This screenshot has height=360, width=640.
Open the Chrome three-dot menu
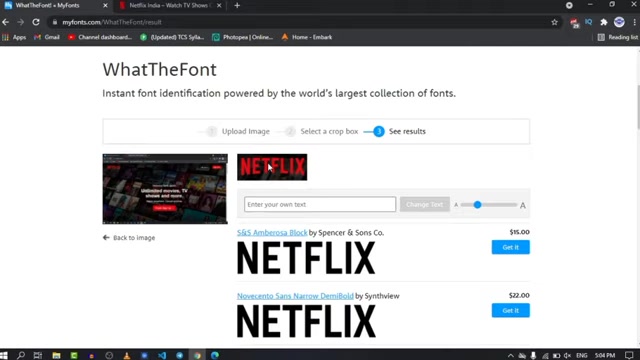pos(634,22)
